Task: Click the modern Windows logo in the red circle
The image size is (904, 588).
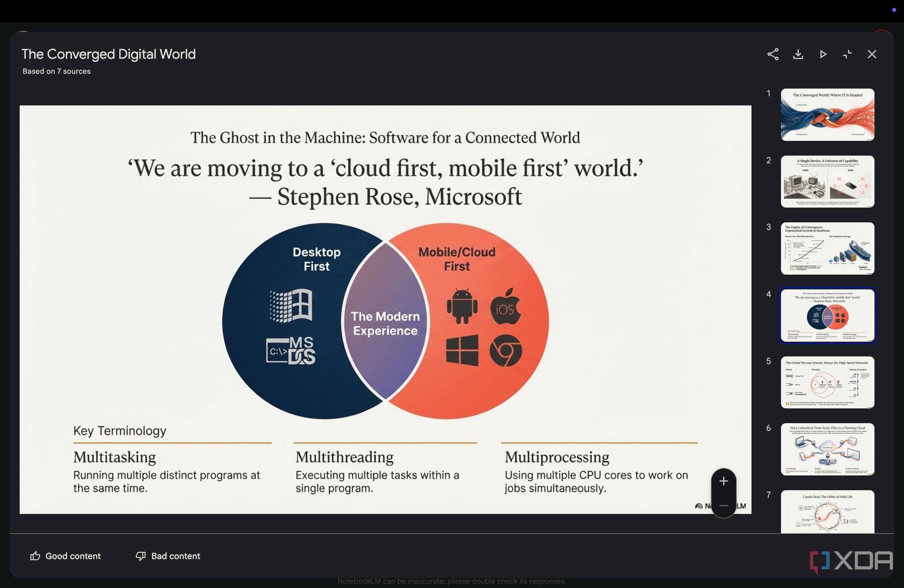Action: pyautogui.click(x=462, y=350)
